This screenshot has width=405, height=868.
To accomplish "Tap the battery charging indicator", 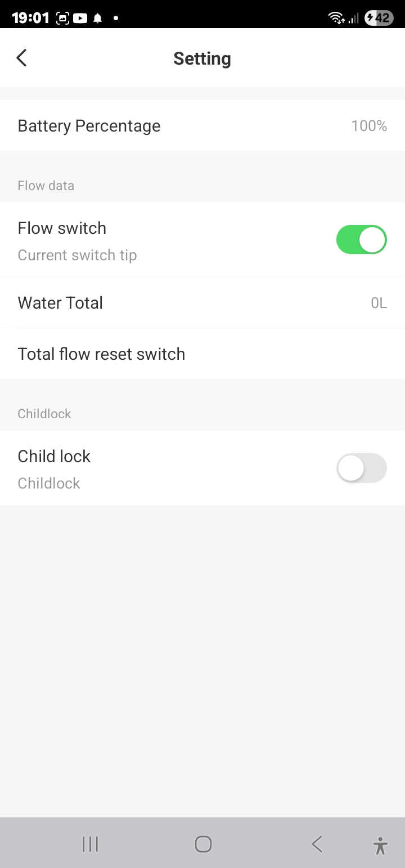I will click(x=379, y=18).
